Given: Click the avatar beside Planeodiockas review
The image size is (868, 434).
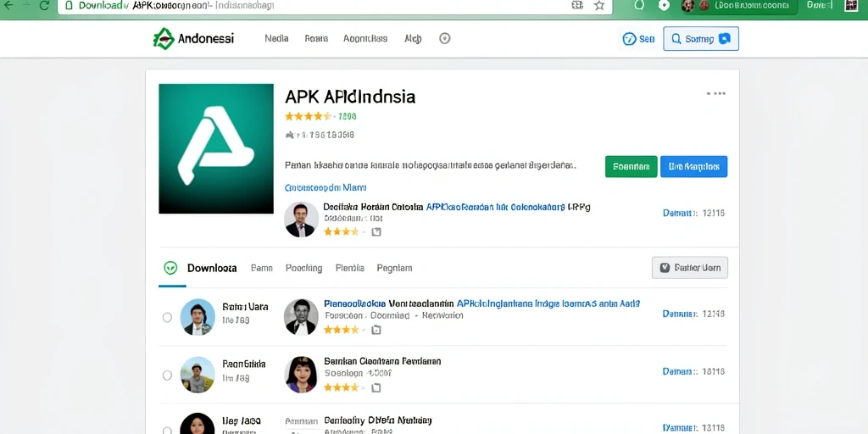Looking at the screenshot, I should 301,317.
